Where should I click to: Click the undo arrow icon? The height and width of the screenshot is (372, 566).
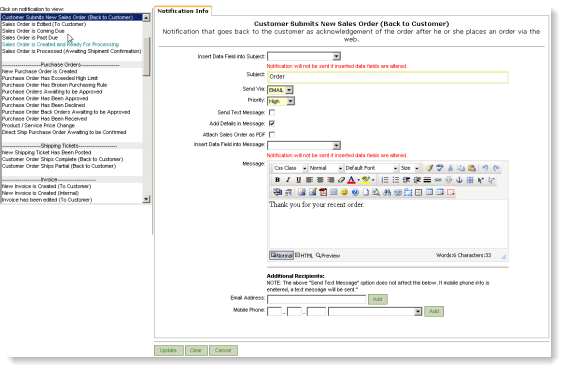[485, 168]
